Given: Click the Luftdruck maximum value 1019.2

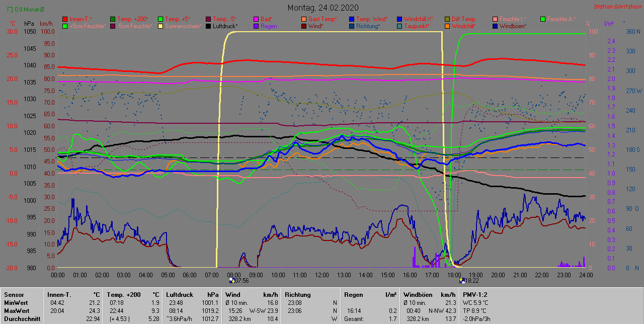Looking at the screenshot, I should 210,311.
